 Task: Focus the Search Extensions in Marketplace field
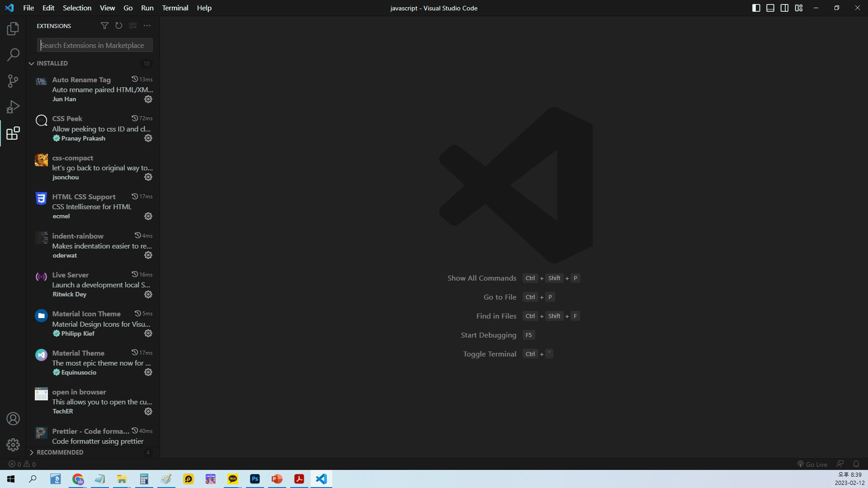coord(95,45)
